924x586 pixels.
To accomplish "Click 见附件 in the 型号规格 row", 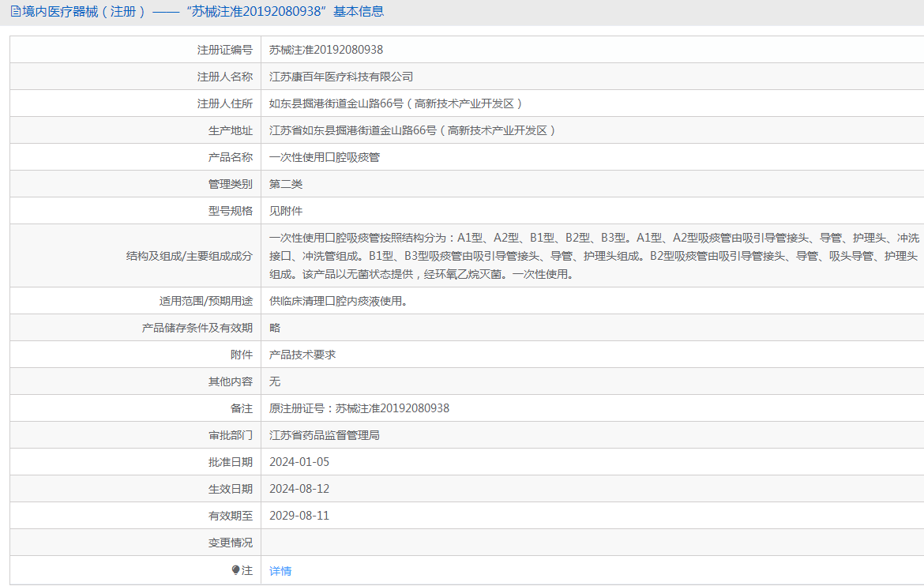I will (x=286, y=211).
